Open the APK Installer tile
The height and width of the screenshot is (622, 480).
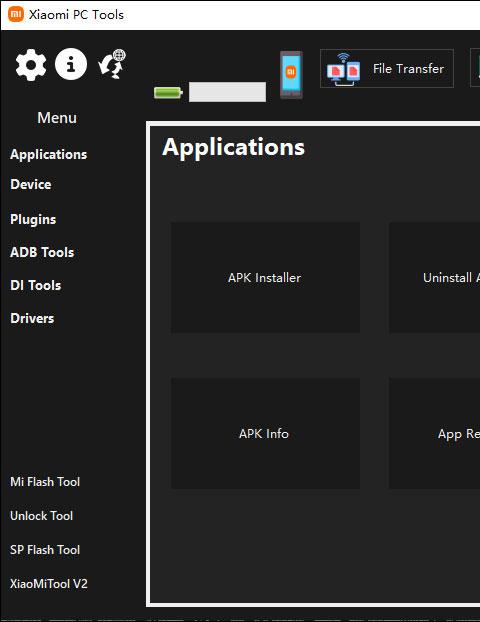pos(265,278)
